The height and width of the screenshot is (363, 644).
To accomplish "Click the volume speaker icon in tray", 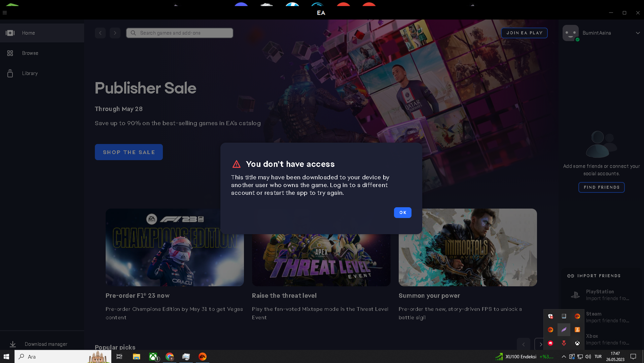I will coord(588,357).
